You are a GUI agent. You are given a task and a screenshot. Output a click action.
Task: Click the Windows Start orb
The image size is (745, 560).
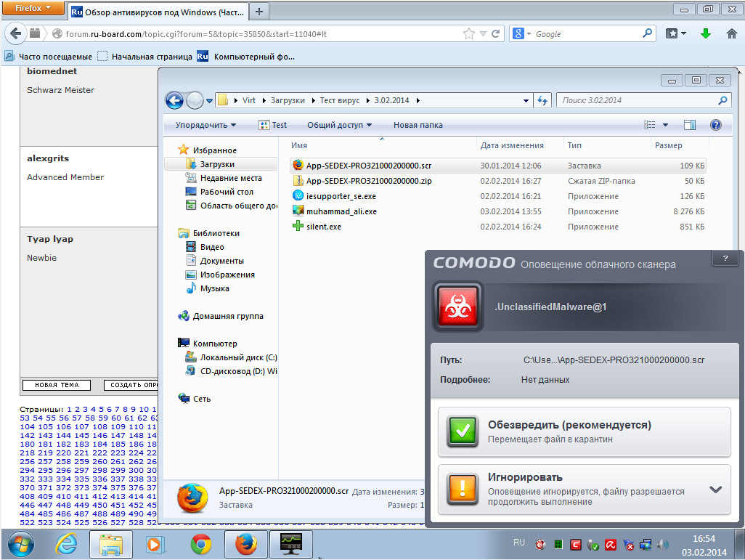[20, 544]
